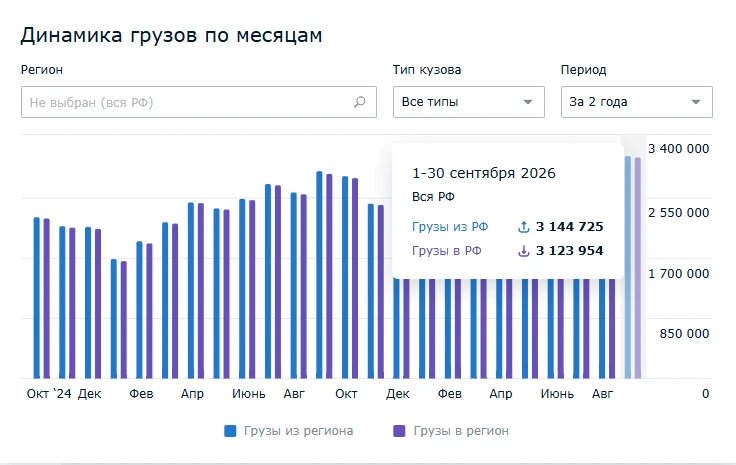This screenshot has height=465, width=736.
Task: Click the blue bar above 'Окт' in mid-chart
Action: pyautogui.click(x=345, y=277)
